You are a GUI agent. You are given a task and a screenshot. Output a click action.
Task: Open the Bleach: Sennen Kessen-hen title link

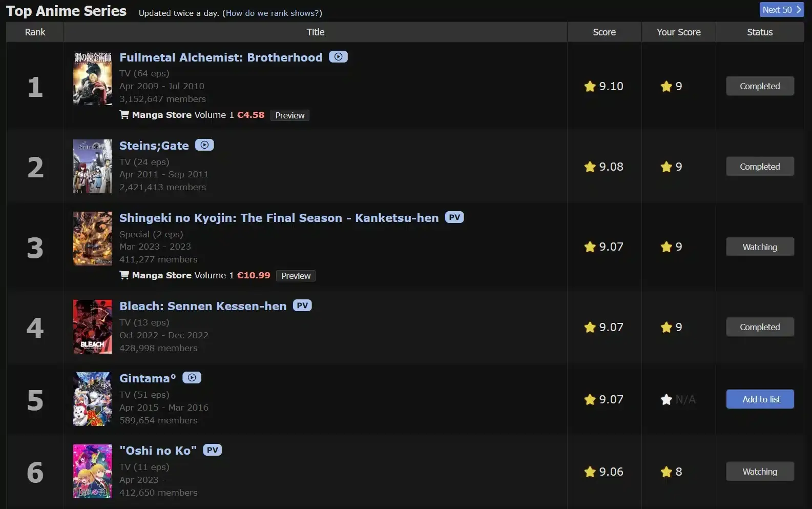coord(203,306)
